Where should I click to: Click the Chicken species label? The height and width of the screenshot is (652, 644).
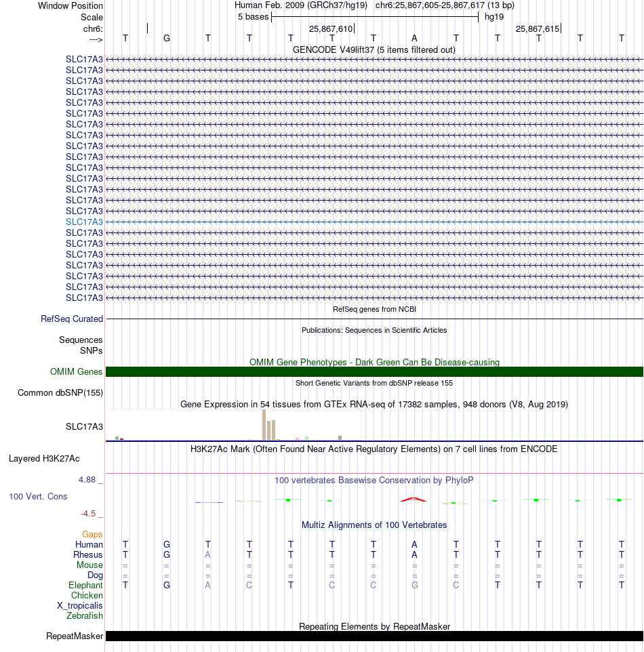[87, 596]
